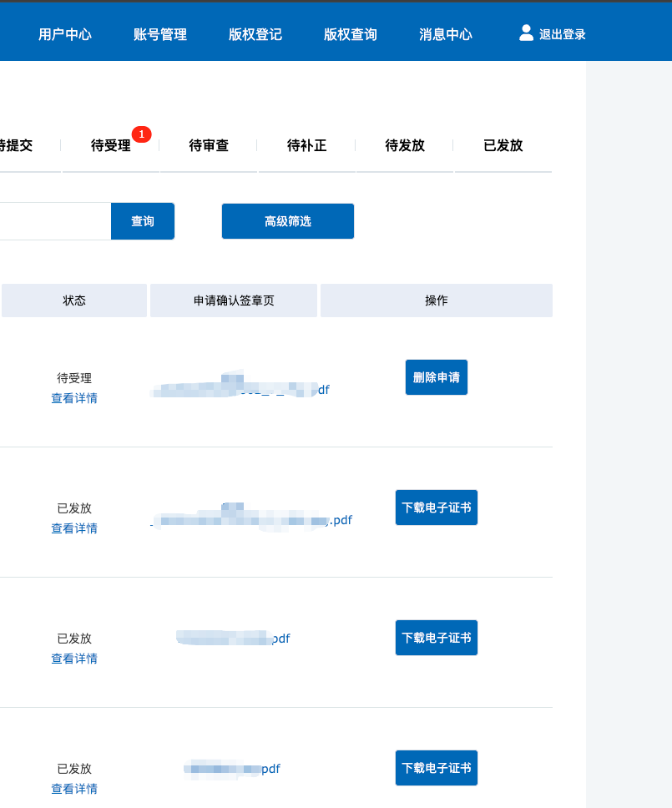Open 查看详情 under the 待受理 status

click(74, 398)
